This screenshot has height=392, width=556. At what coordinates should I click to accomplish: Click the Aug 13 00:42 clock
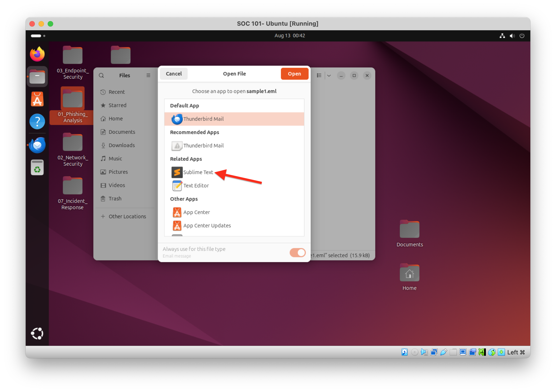pyautogui.click(x=290, y=36)
